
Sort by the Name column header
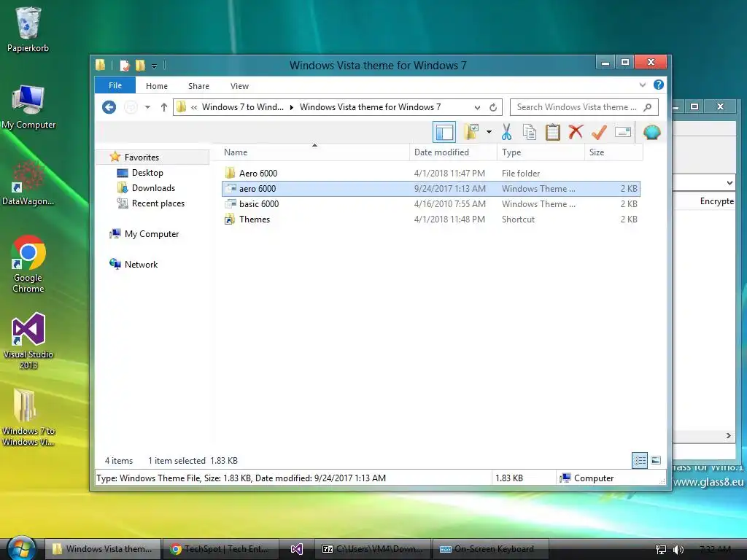click(x=314, y=152)
